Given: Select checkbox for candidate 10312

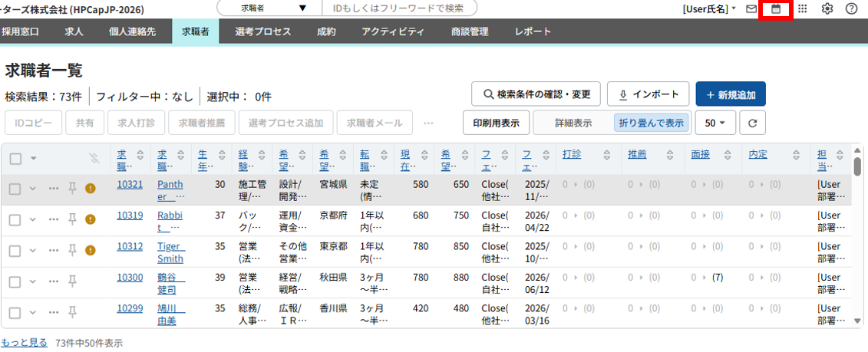Looking at the screenshot, I should [x=15, y=250].
